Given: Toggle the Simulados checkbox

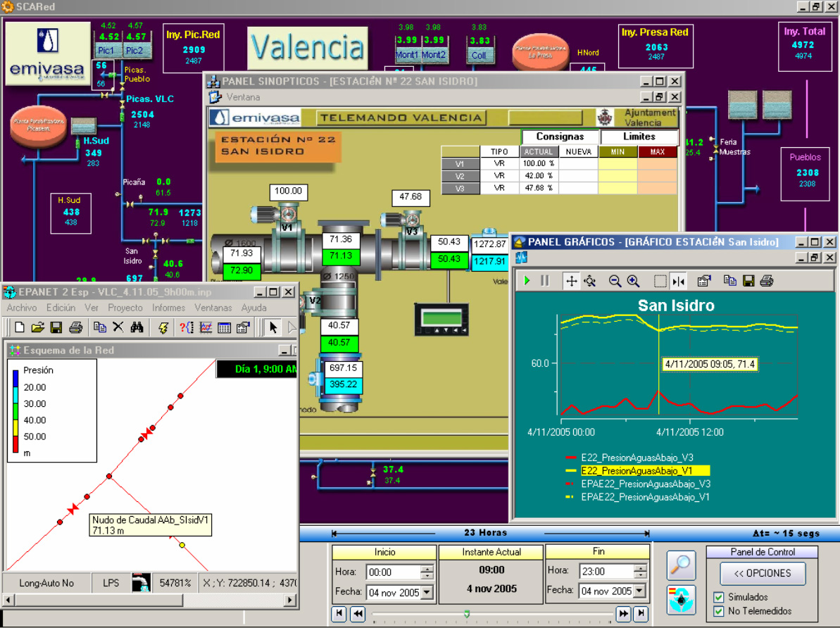Looking at the screenshot, I should [x=719, y=597].
